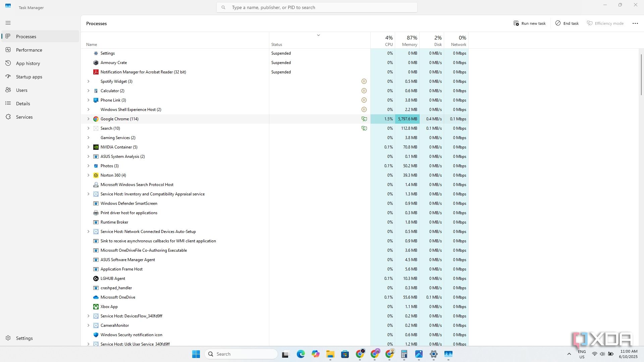Click suspended pause icon on Calculator row

point(364,91)
